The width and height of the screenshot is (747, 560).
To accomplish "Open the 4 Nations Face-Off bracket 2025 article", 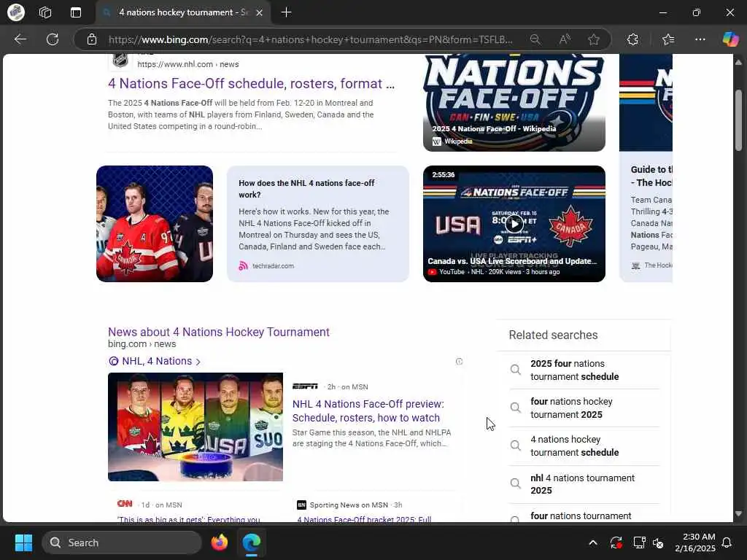I will (x=364, y=518).
